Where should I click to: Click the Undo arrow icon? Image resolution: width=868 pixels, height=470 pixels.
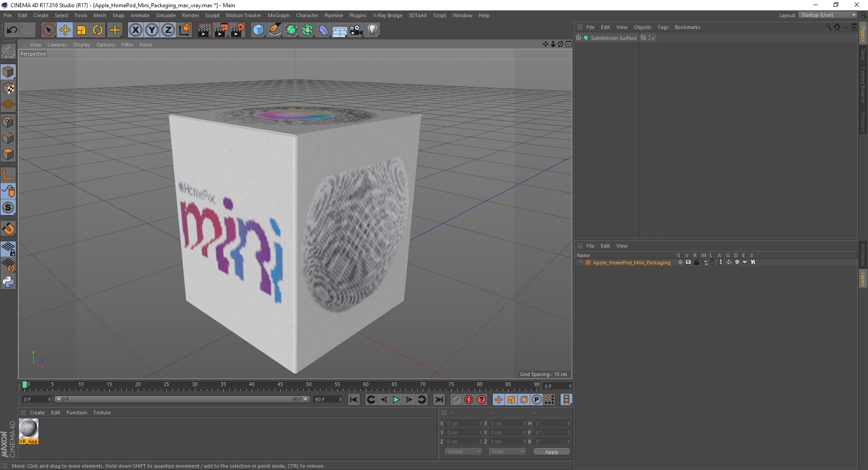pyautogui.click(x=12, y=30)
